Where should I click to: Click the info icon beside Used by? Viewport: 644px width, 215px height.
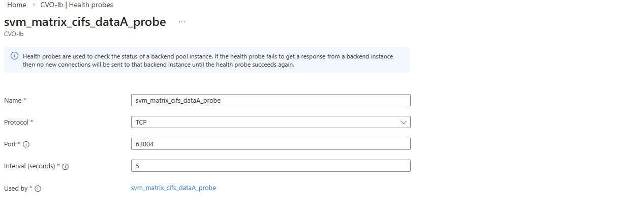(38, 189)
